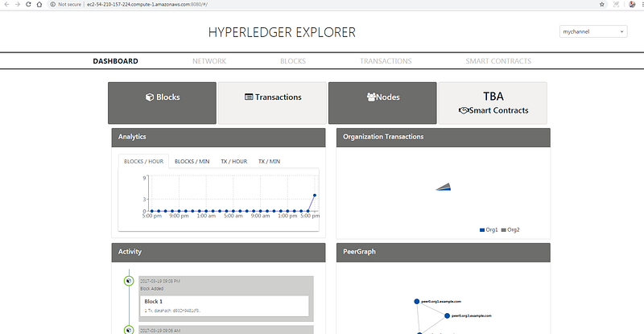This screenshot has height=334, width=644.
Task: Click the pie chart slice
Action: [x=445, y=188]
